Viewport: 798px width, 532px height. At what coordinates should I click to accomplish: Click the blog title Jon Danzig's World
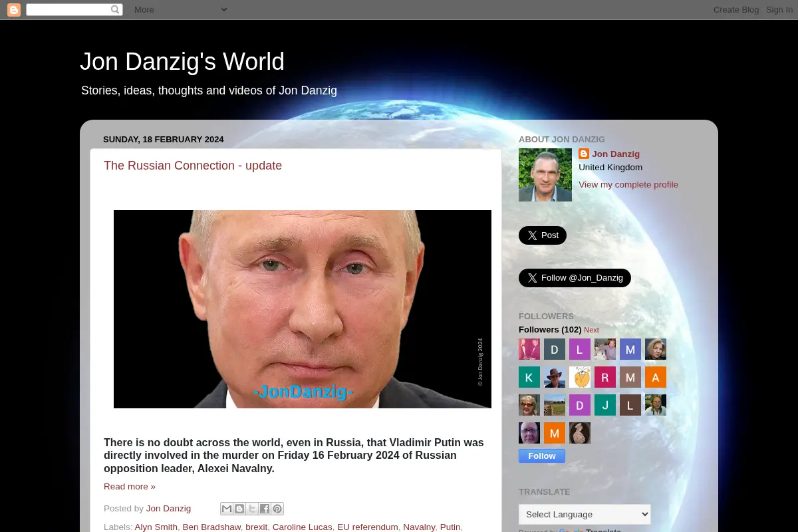point(182,62)
